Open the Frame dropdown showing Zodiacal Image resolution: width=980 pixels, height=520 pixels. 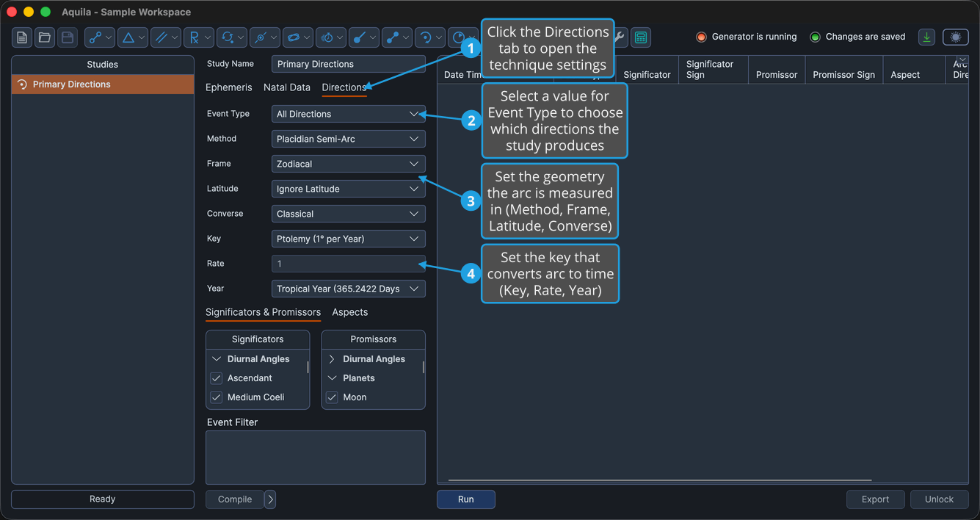(348, 164)
